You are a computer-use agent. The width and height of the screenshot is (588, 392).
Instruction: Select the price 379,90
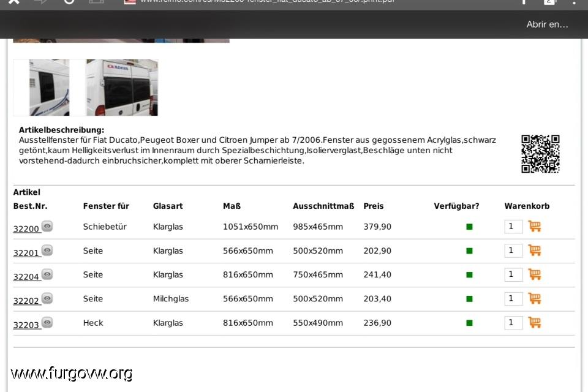(x=377, y=227)
